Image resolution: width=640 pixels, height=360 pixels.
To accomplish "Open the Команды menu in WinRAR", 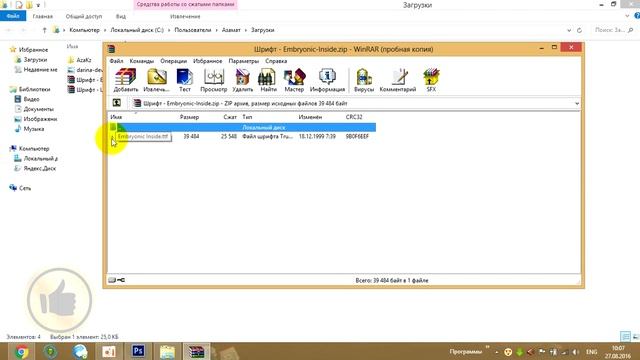I will (142, 61).
